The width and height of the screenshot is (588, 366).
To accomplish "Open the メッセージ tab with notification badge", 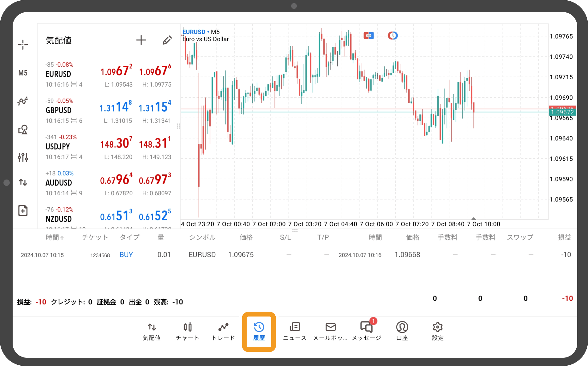I will [366, 331].
